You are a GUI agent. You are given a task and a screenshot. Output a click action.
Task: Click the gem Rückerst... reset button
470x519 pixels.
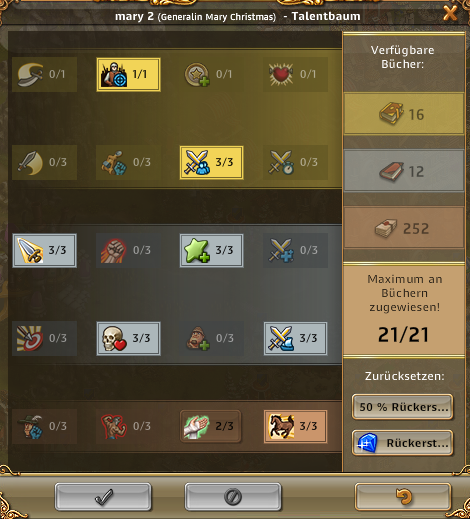pyautogui.click(x=403, y=443)
